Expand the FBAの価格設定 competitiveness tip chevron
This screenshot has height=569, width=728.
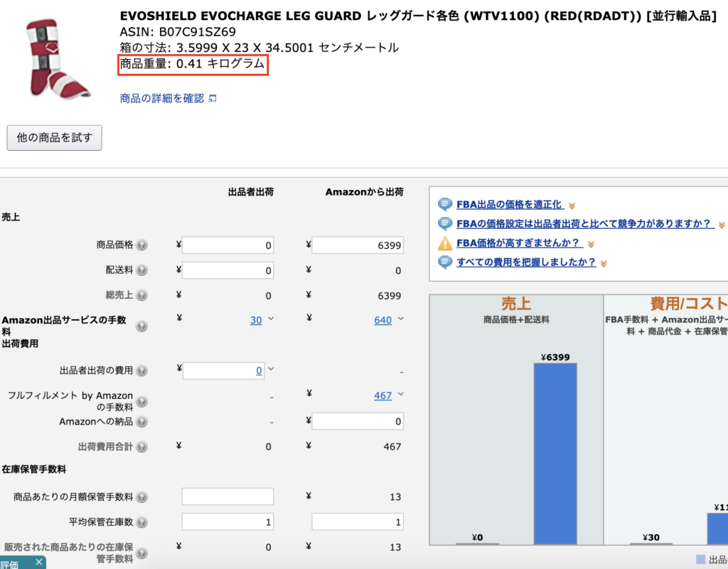click(x=722, y=225)
